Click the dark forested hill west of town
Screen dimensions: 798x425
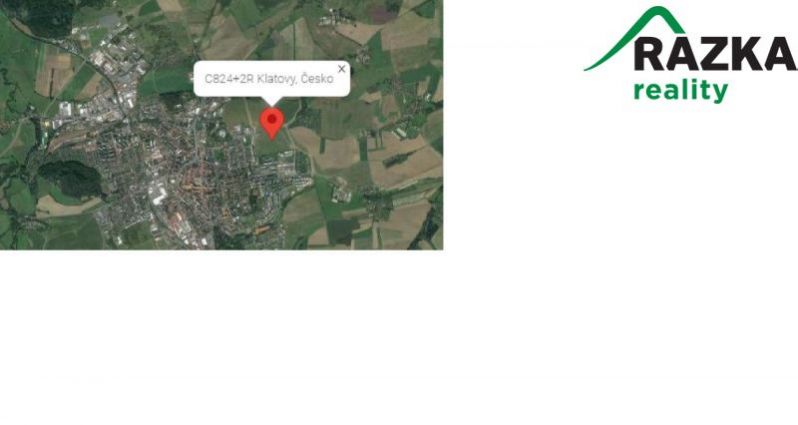[71, 179]
